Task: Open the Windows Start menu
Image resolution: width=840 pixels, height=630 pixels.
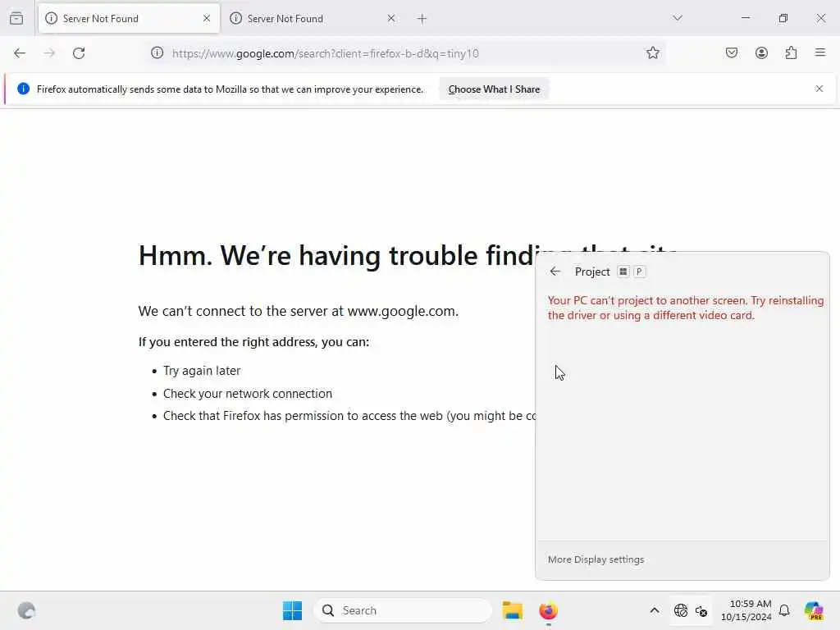Action: 293,610
